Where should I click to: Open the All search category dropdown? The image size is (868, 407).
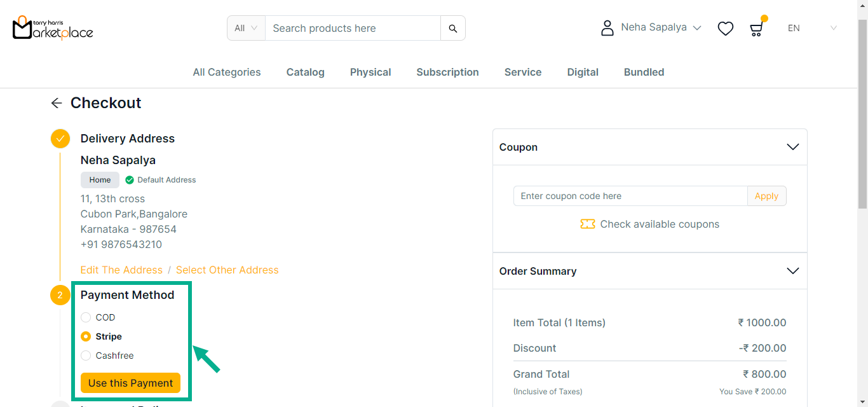(x=246, y=28)
